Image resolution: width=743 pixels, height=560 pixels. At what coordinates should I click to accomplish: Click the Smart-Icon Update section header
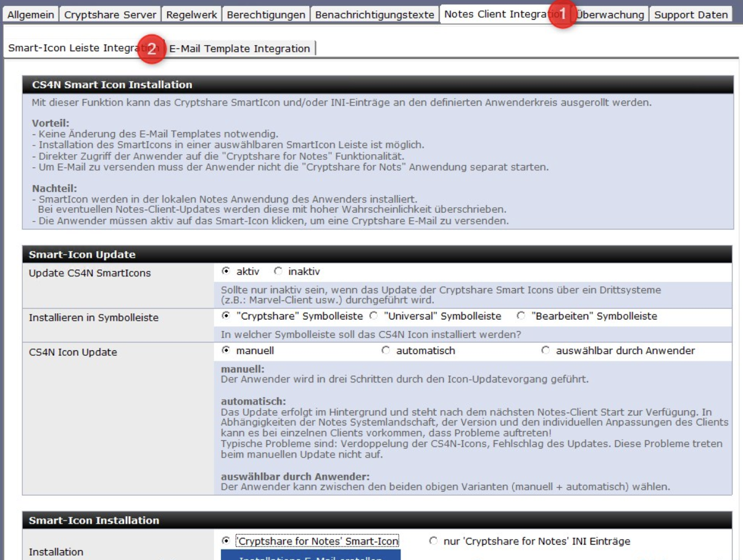(x=377, y=254)
